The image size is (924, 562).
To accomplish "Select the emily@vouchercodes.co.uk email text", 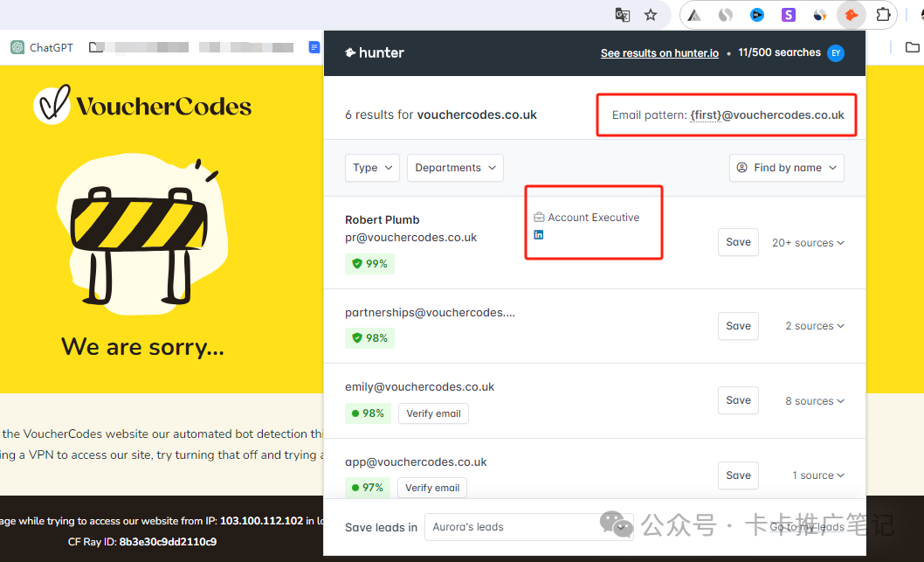I will click(419, 387).
